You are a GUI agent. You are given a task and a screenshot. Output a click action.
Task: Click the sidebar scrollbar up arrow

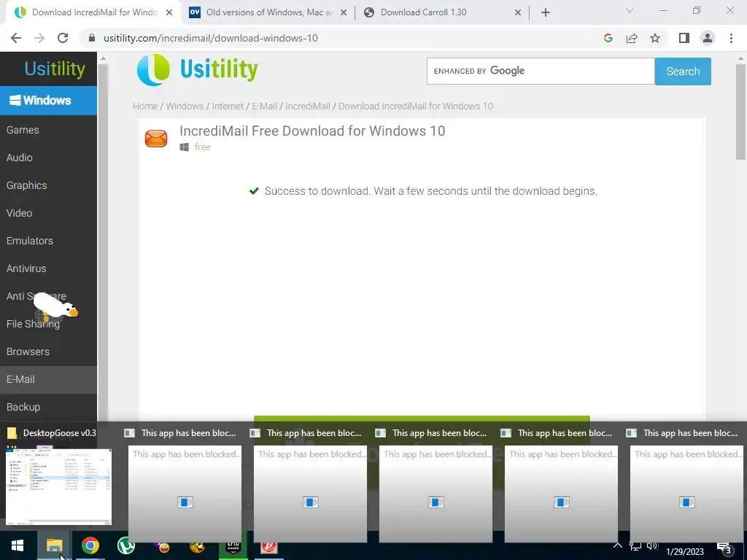(x=103, y=58)
